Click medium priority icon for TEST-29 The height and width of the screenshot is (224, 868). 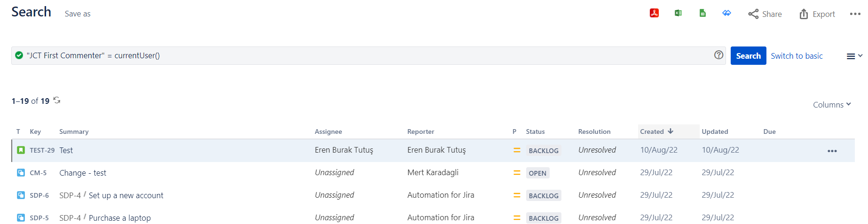(517, 150)
